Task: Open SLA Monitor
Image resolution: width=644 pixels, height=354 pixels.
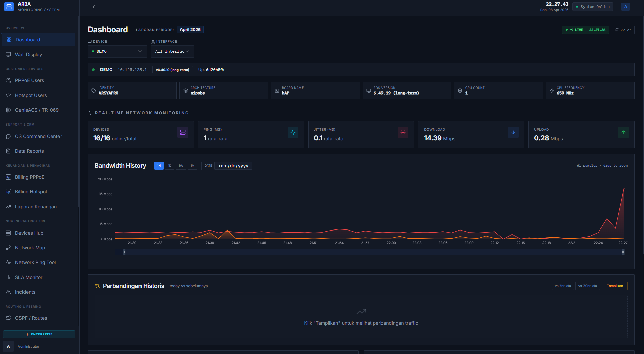Action: coord(38,277)
